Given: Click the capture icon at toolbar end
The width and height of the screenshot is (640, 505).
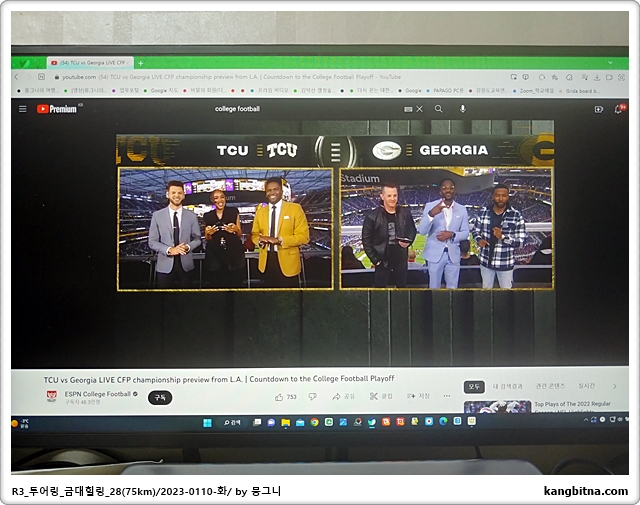Looking at the screenshot, I should [621, 77].
